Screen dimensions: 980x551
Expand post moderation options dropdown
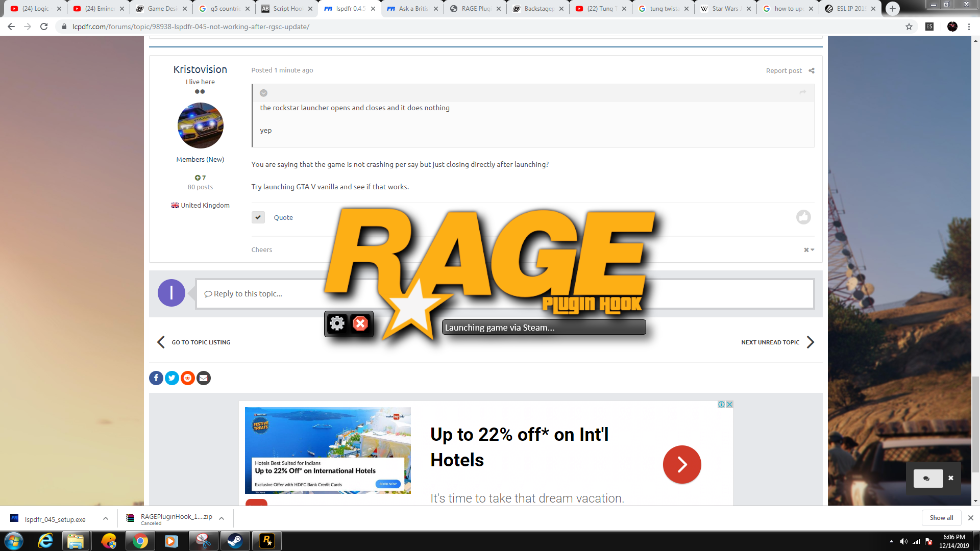809,250
